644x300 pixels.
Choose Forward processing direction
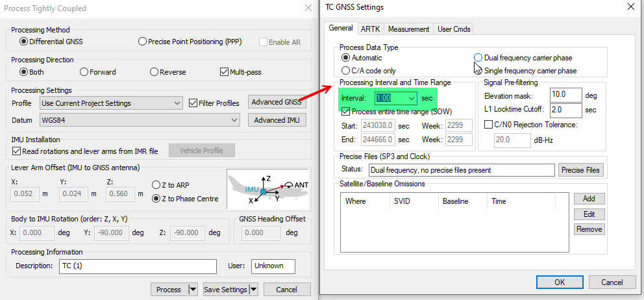click(98, 72)
